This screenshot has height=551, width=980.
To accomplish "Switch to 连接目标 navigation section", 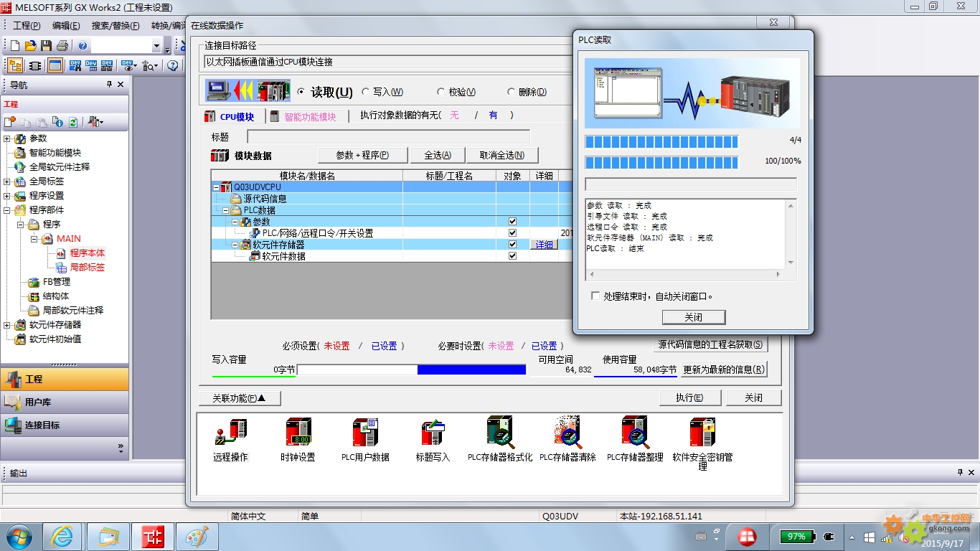I will (65, 425).
